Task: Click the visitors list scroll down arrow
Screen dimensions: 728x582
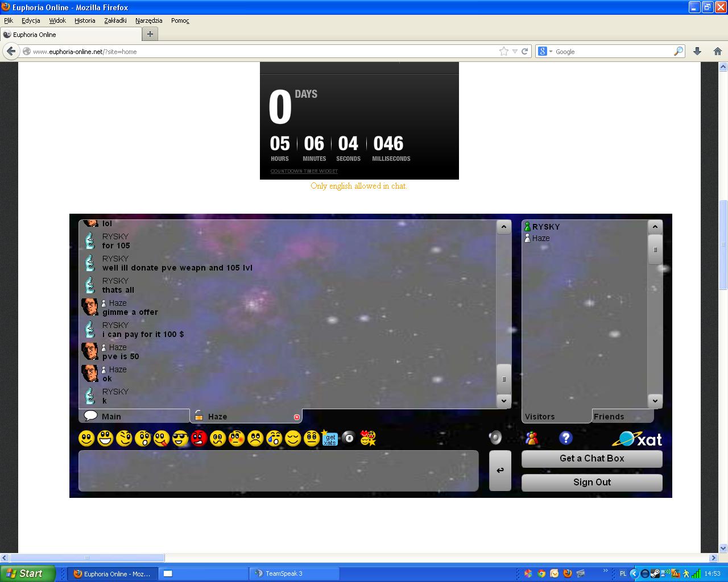Action: click(655, 401)
